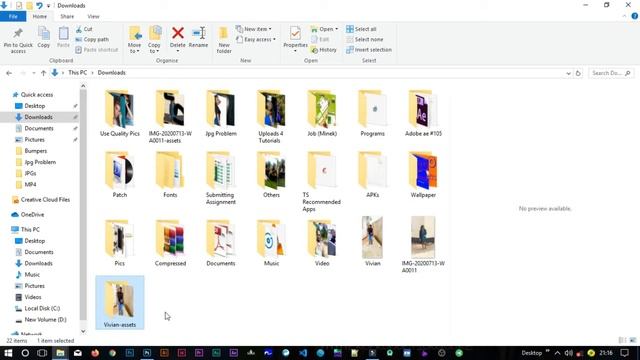Select the TS Recommended Apps folder
640x360 pixels.
coord(322,181)
